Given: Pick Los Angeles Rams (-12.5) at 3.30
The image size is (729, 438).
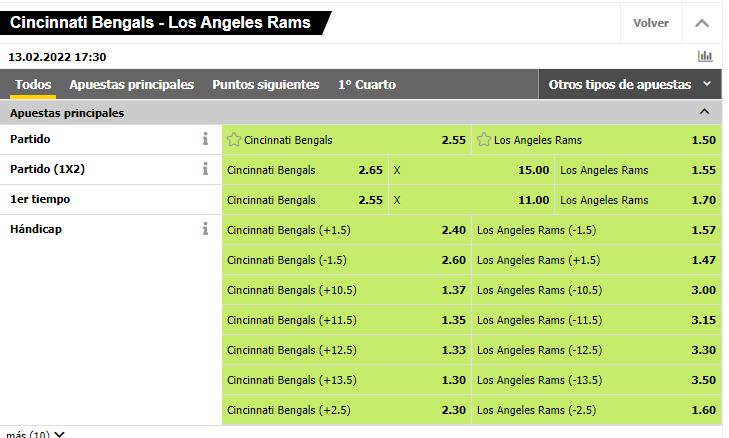Looking at the screenshot, I should 596,350.
